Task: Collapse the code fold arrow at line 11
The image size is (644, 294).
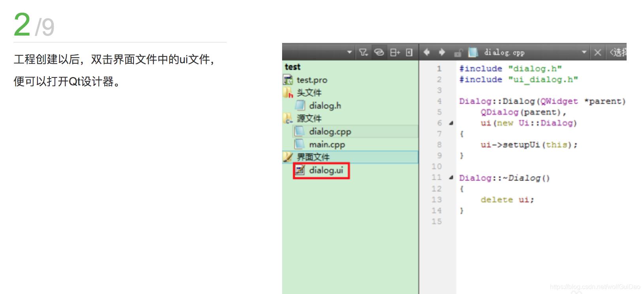Action: (x=451, y=178)
